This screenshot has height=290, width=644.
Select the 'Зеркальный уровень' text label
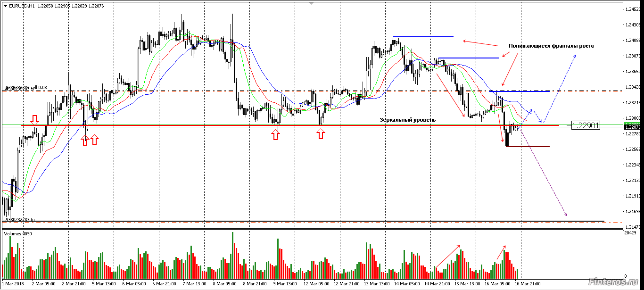click(x=407, y=120)
